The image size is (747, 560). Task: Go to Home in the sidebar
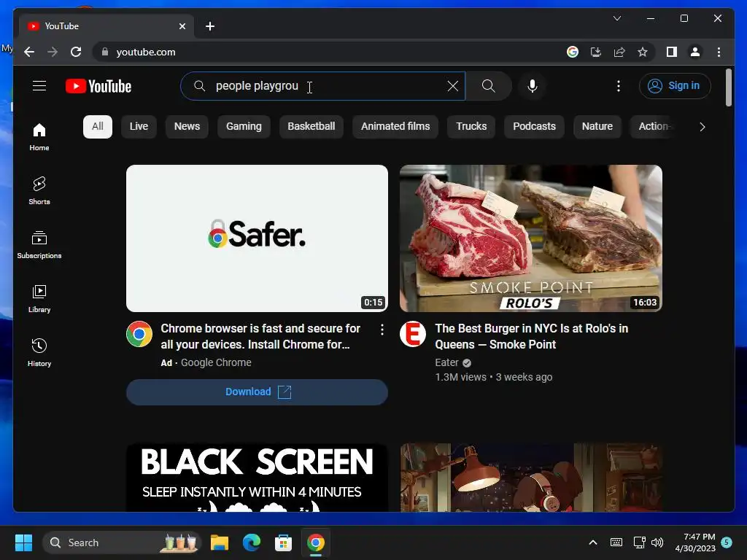(39, 136)
